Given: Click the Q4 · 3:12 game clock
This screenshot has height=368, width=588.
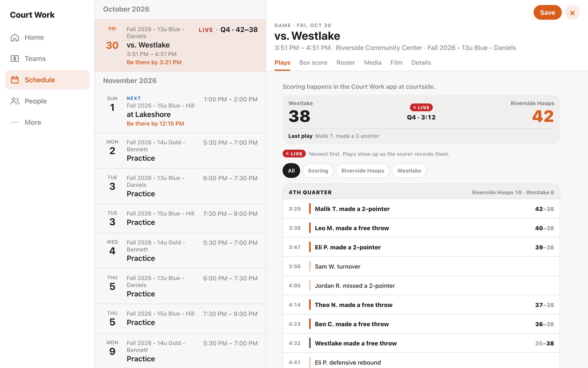Looking at the screenshot, I should pyautogui.click(x=421, y=117).
